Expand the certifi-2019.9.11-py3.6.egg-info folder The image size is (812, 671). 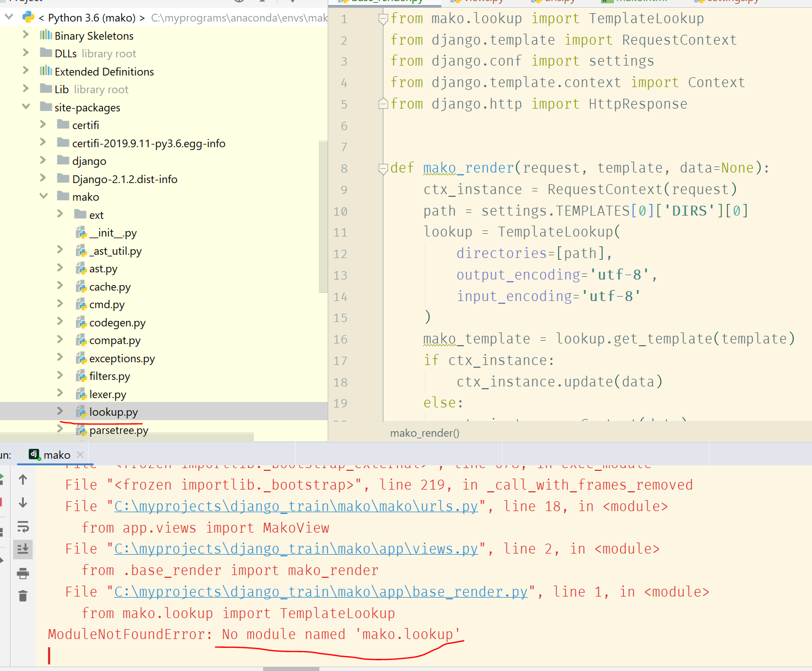click(43, 142)
